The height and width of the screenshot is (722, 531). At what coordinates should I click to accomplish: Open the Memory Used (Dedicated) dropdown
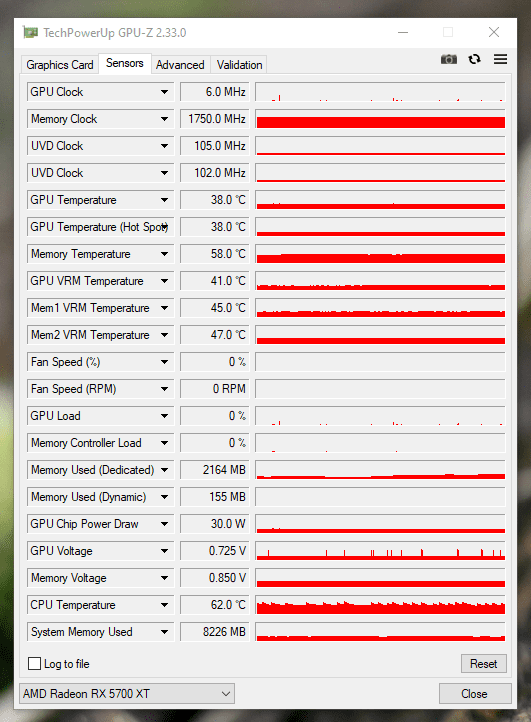164,470
